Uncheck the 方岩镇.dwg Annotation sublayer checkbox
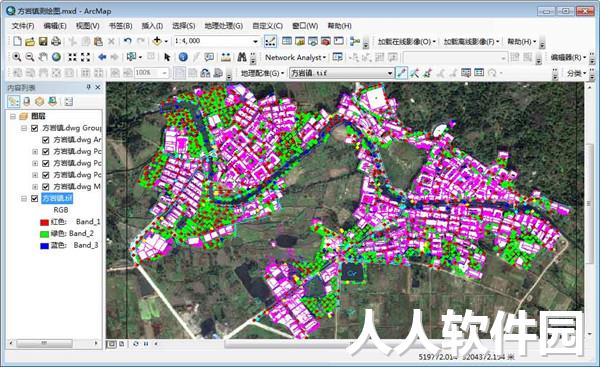Viewport: 600px width, 367px height. point(46,140)
